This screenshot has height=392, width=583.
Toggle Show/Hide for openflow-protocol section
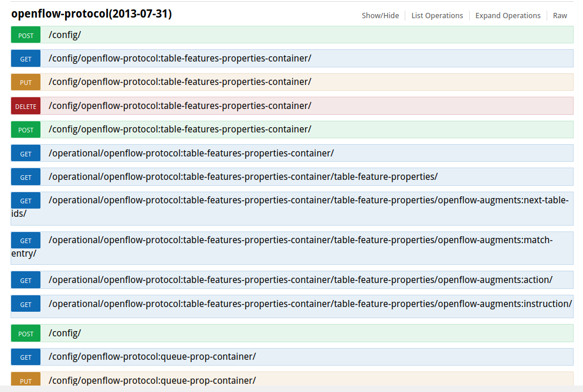[x=380, y=16]
